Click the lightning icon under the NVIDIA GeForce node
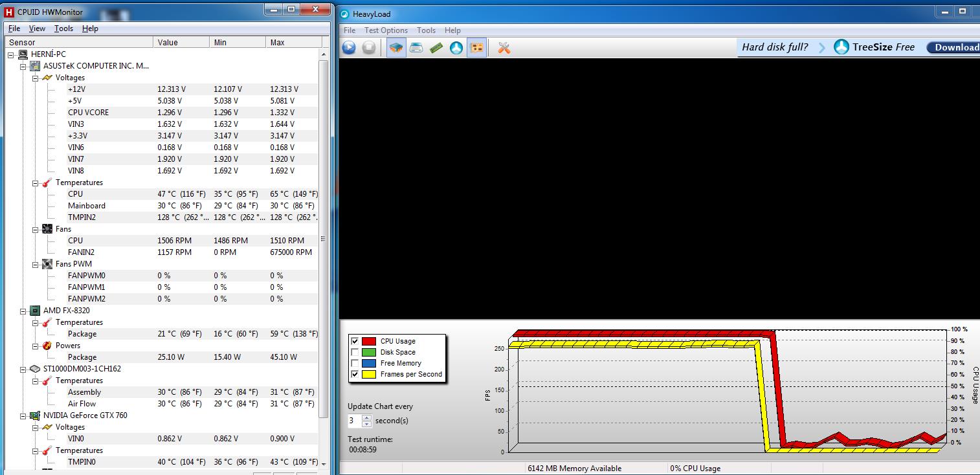 (47, 427)
